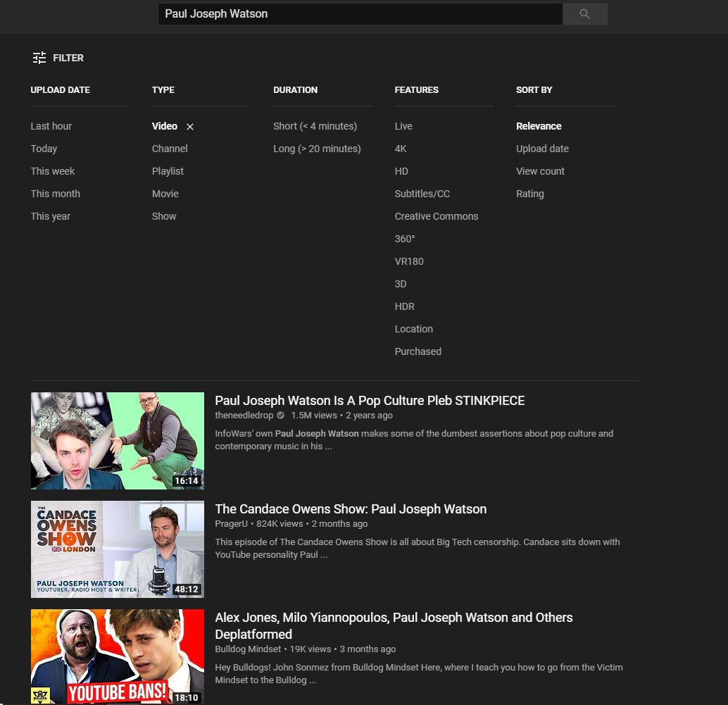This screenshot has height=705, width=728.
Task: Select Video type filter
Action: (164, 126)
